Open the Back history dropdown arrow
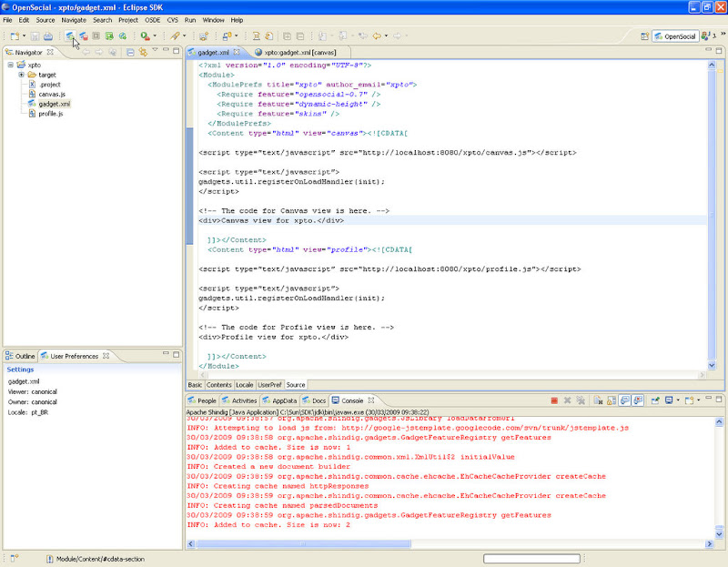728x567 pixels. coord(386,36)
